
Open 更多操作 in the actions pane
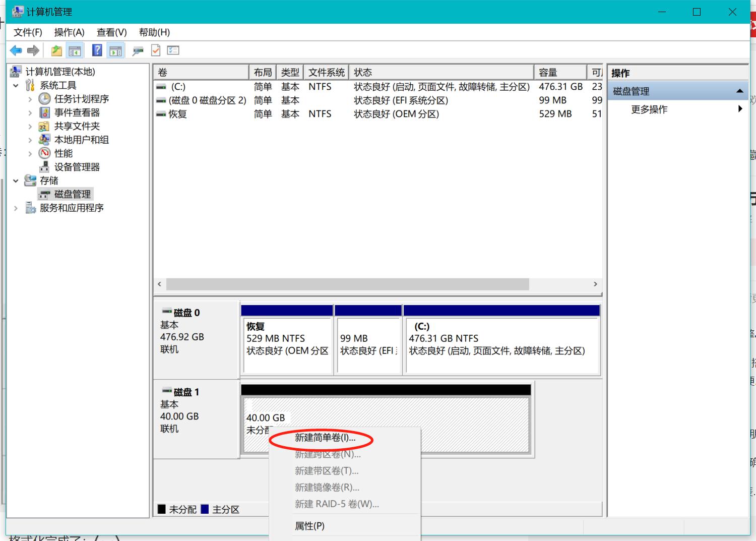649,109
